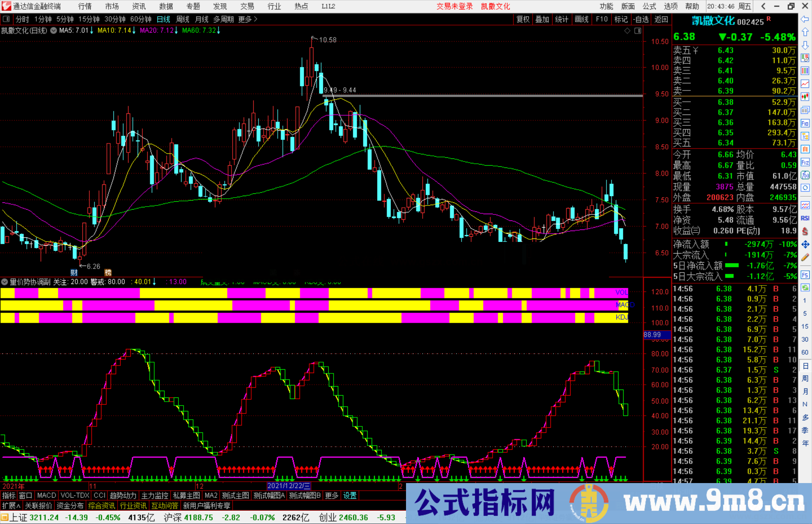Toggle 复权 price adjustment mode
The width and height of the screenshot is (812, 524).
(x=523, y=19)
